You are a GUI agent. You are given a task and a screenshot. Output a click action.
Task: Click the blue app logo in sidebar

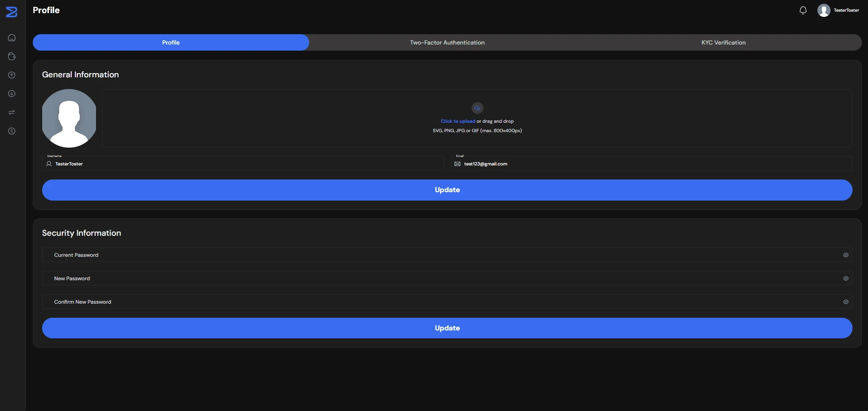pos(12,12)
